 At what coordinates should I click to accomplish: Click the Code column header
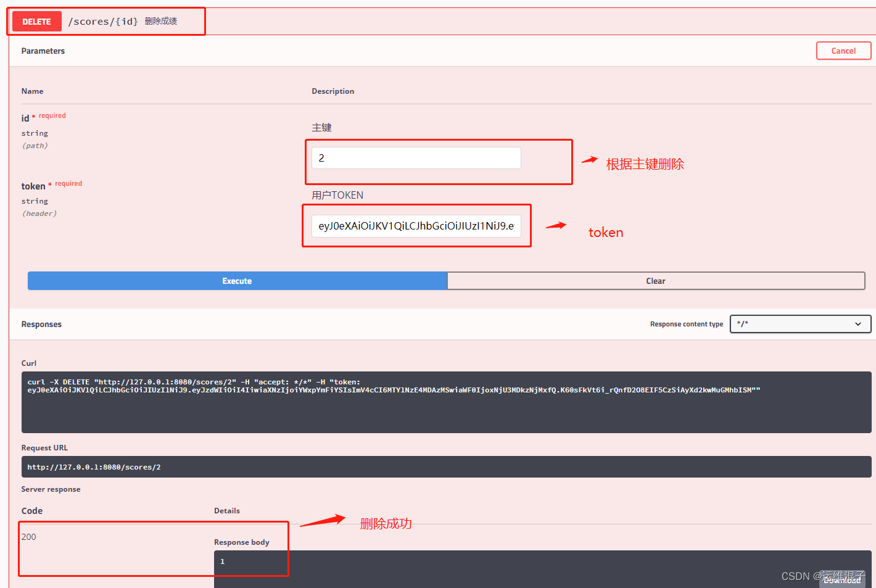32,511
